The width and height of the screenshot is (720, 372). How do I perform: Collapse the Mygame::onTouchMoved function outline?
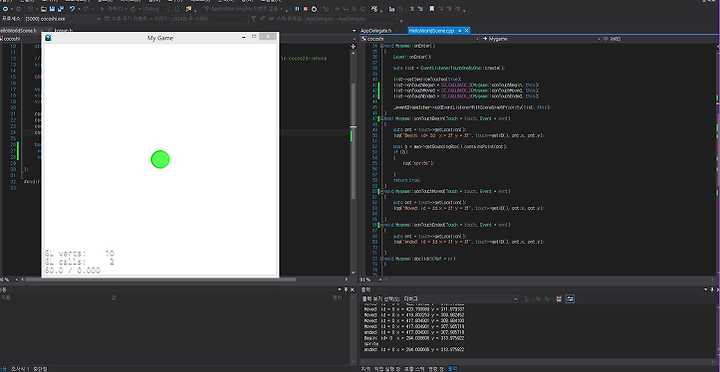coord(382,191)
